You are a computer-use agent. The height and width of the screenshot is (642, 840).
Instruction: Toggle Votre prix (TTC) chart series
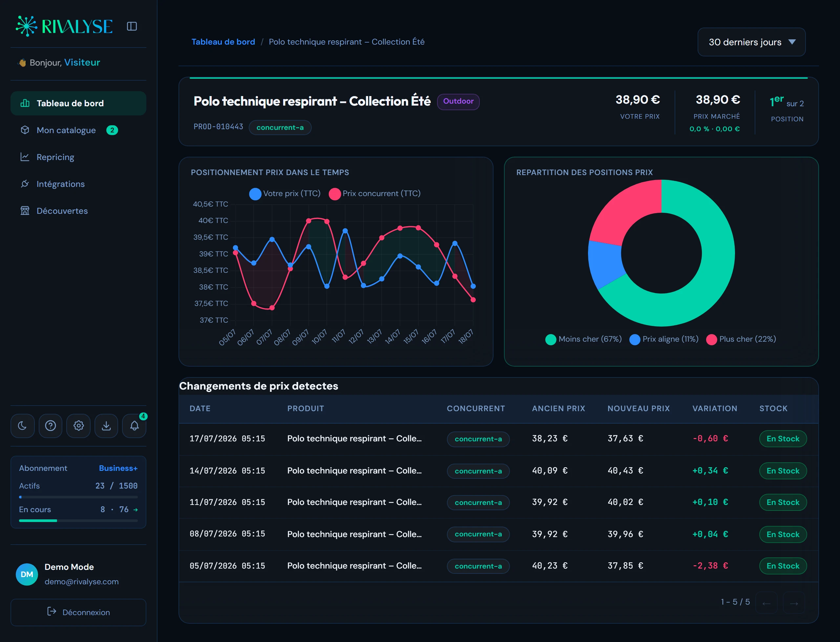[285, 194]
